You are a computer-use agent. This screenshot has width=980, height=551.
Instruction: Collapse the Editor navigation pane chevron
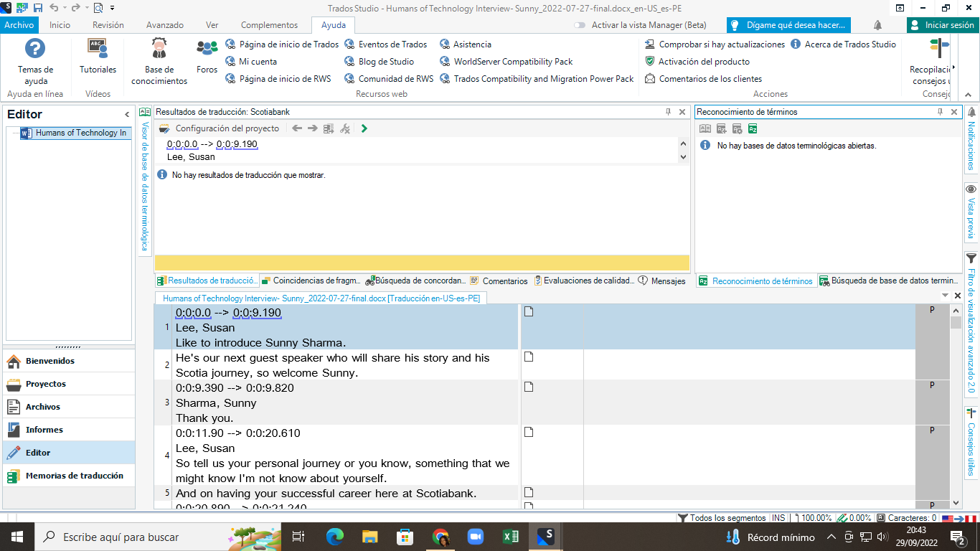pyautogui.click(x=127, y=114)
